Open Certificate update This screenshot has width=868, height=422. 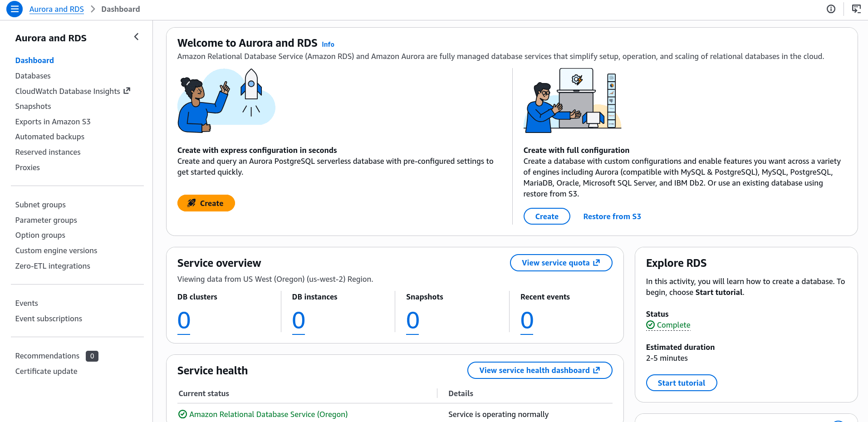(46, 371)
